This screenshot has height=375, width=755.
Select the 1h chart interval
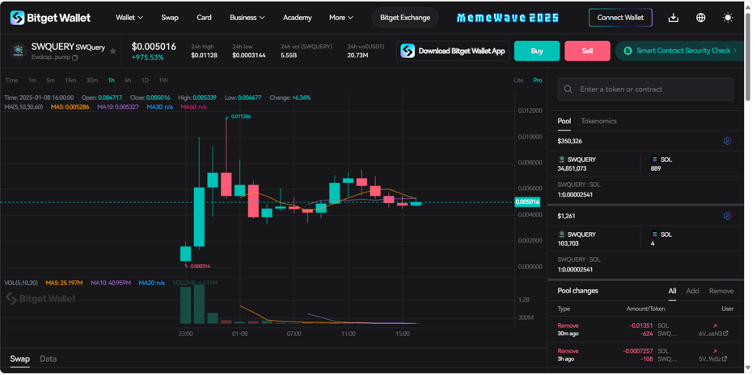point(111,80)
